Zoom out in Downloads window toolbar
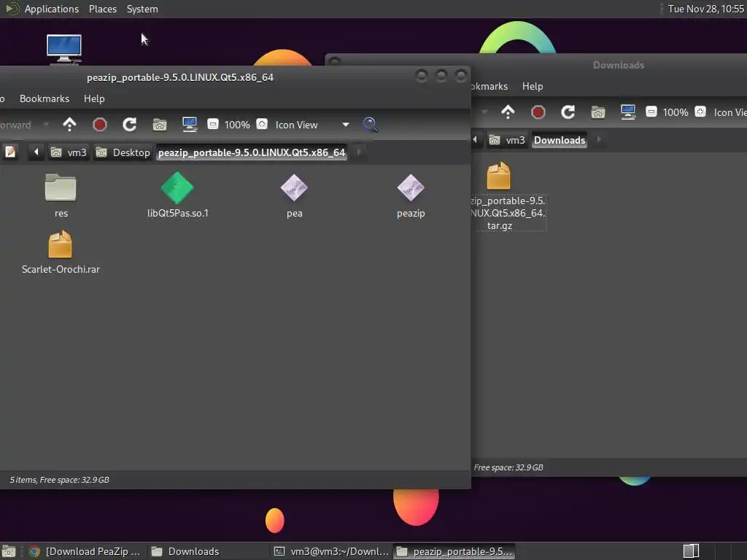747x560 pixels. pyautogui.click(x=651, y=112)
